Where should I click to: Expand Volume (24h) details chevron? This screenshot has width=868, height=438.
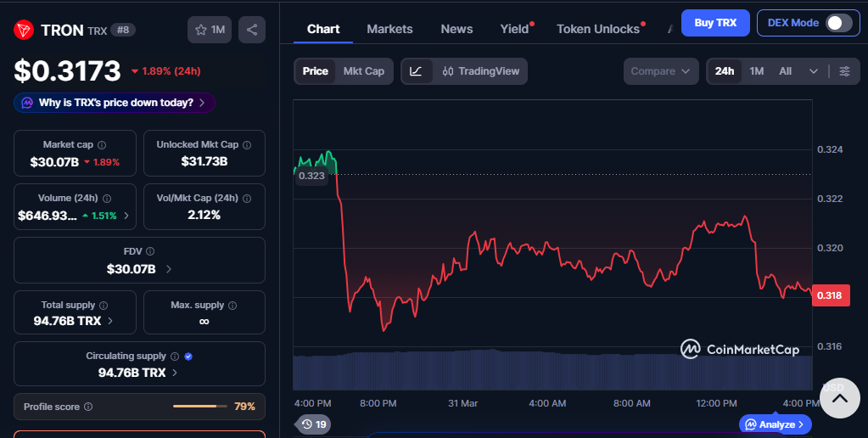(x=126, y=216)
